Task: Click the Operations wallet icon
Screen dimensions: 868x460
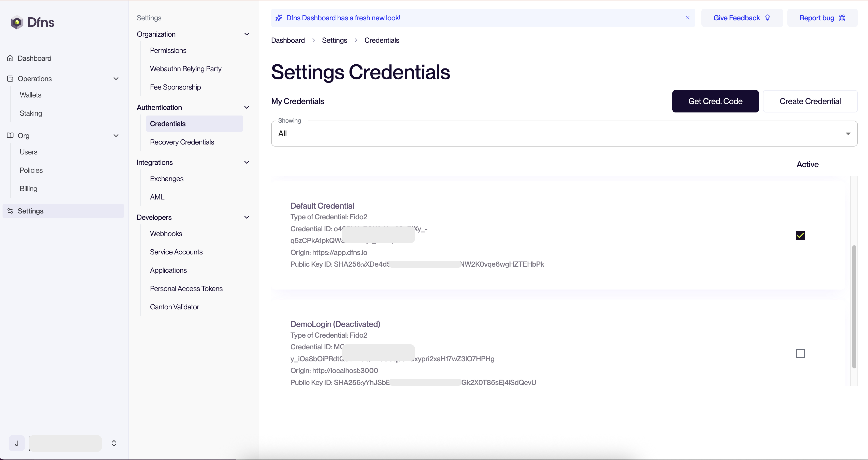Action: tap(10, 79)
